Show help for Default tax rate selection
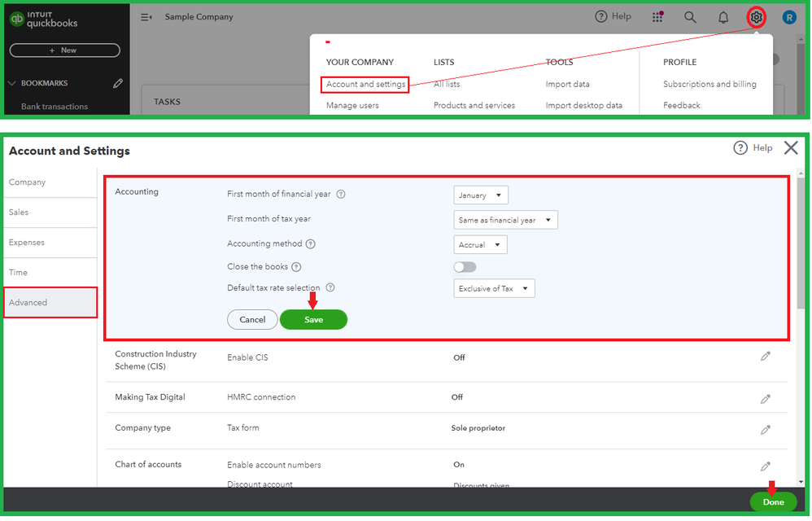 click(x=330, y=287)
